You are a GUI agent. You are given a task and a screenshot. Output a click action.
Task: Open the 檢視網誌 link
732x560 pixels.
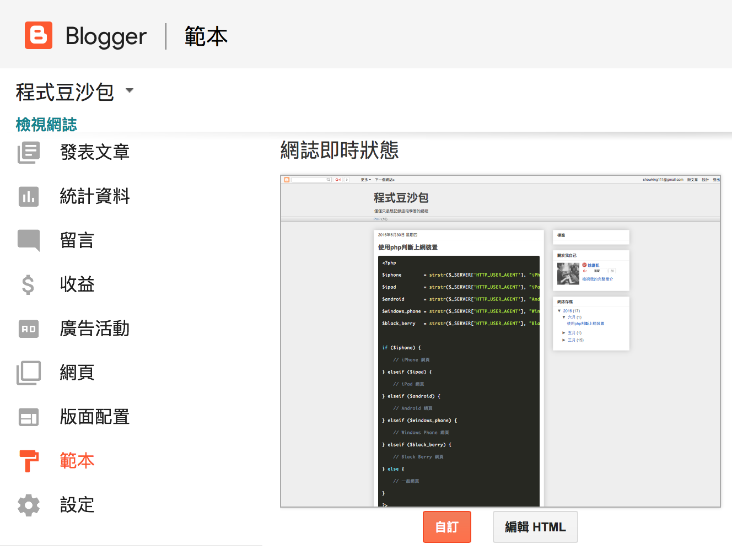[46, 125]
